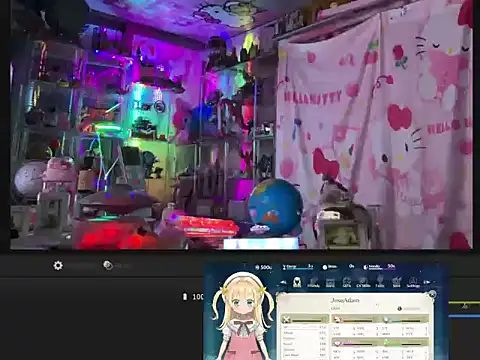Click the crossed swords stat header icon
The height and width of the screenshot is (360, 480).
(286, 320)
